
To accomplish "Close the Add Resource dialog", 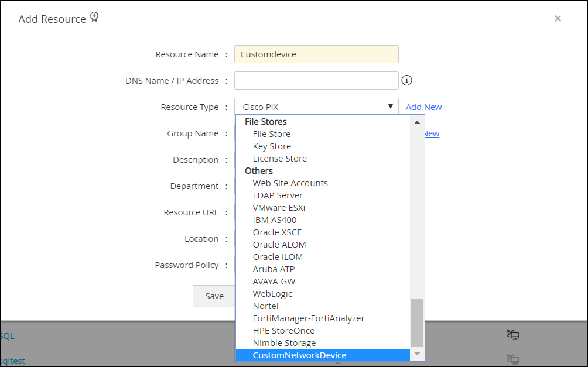I will click(558, 19).
